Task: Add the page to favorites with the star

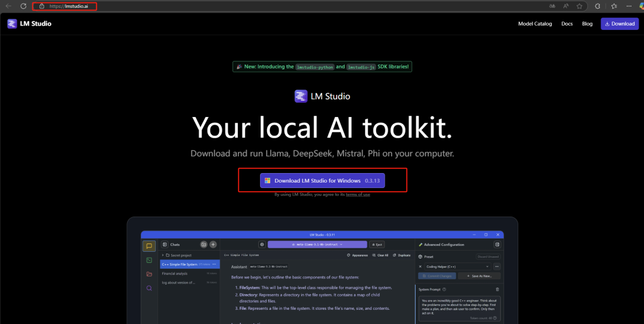Action: click(579, 6)
